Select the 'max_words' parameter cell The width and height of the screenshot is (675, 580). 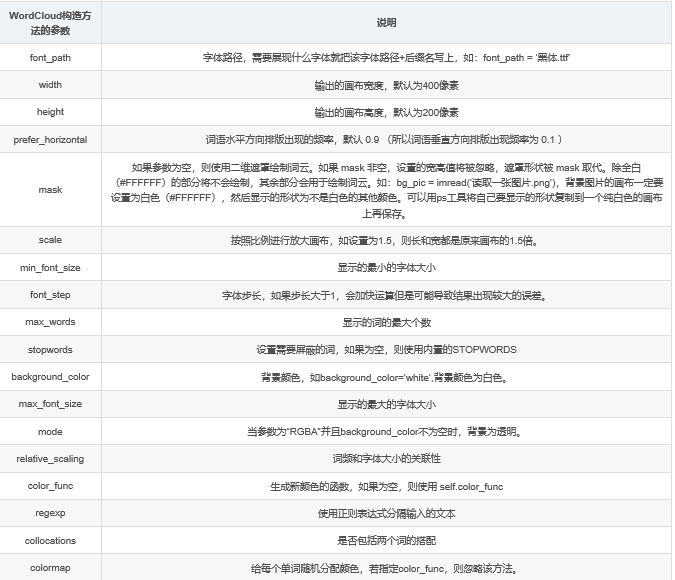click(50, 322)
